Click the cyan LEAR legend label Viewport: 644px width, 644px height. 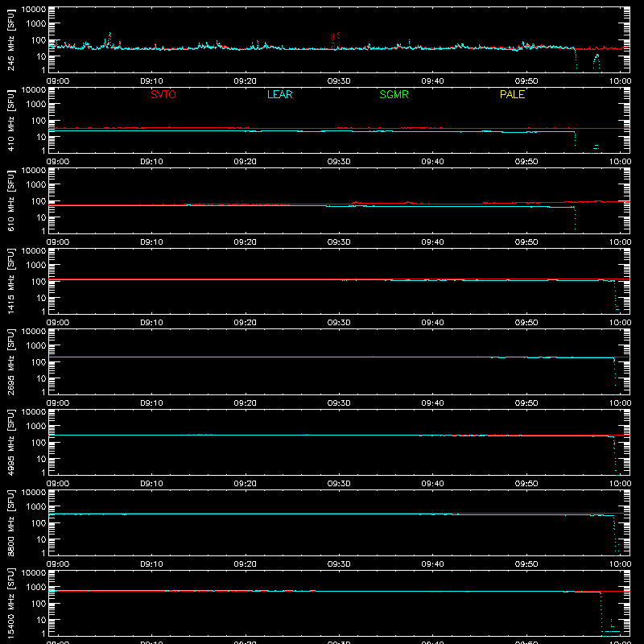279,94
